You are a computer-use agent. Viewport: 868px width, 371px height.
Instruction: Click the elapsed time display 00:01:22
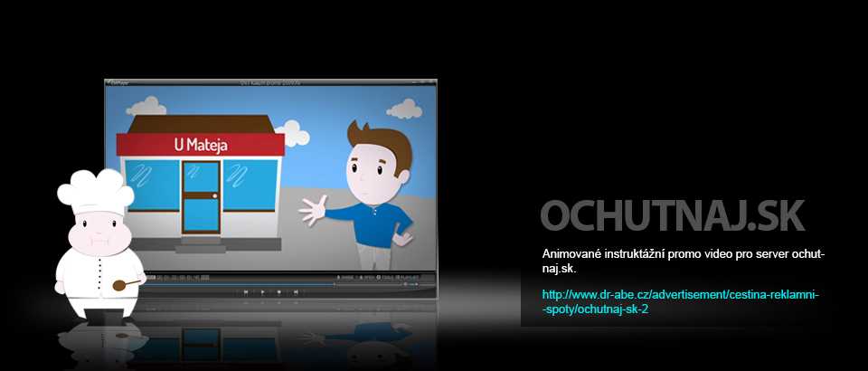tap(166, 277)
